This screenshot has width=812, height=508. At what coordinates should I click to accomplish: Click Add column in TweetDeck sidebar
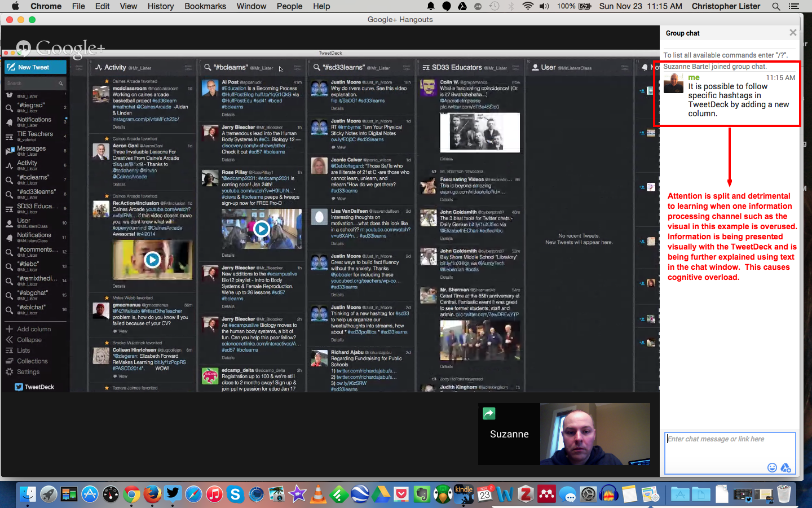click(x=28, y=329)
